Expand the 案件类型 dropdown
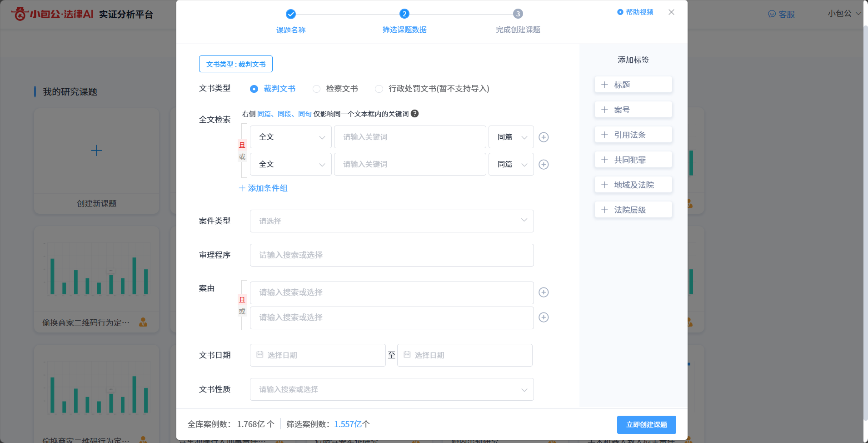Image resolution: width=868 pixels, height=443 pixels. pos(391,221)
